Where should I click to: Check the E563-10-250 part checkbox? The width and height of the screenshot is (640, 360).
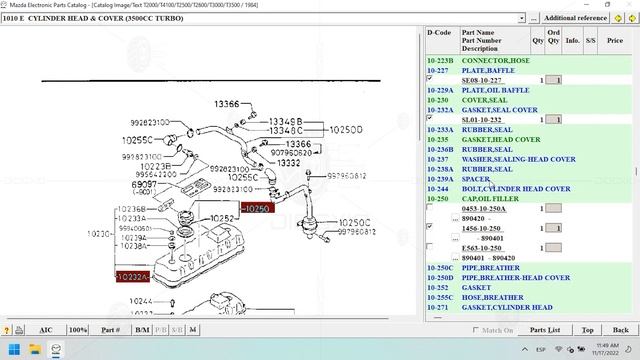[x=429, y=246]
